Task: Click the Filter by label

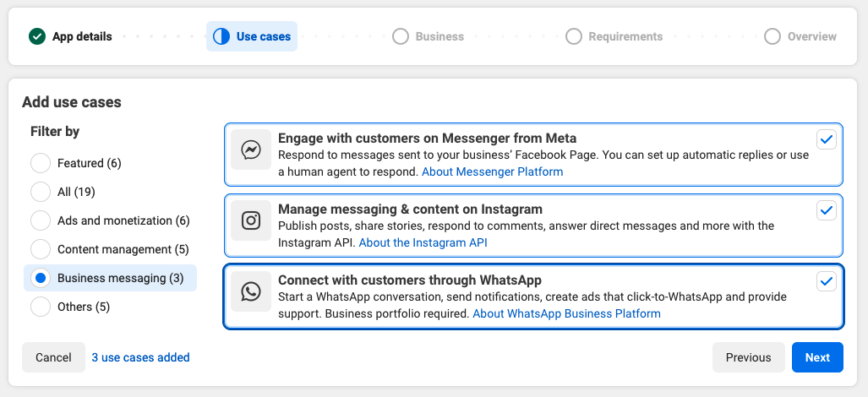Action: click(55, 132)
